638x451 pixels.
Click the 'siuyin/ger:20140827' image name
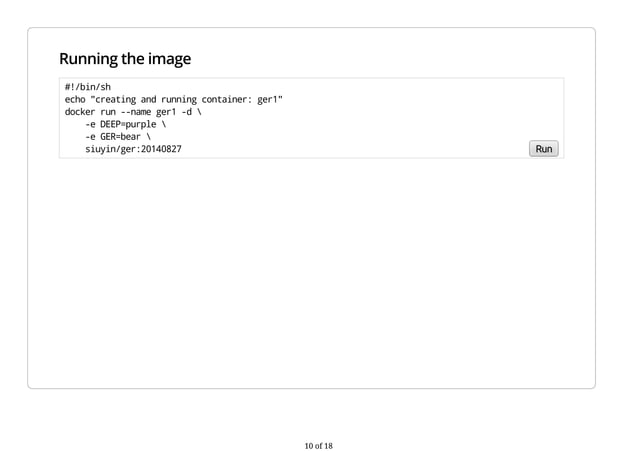click(133, 149)
